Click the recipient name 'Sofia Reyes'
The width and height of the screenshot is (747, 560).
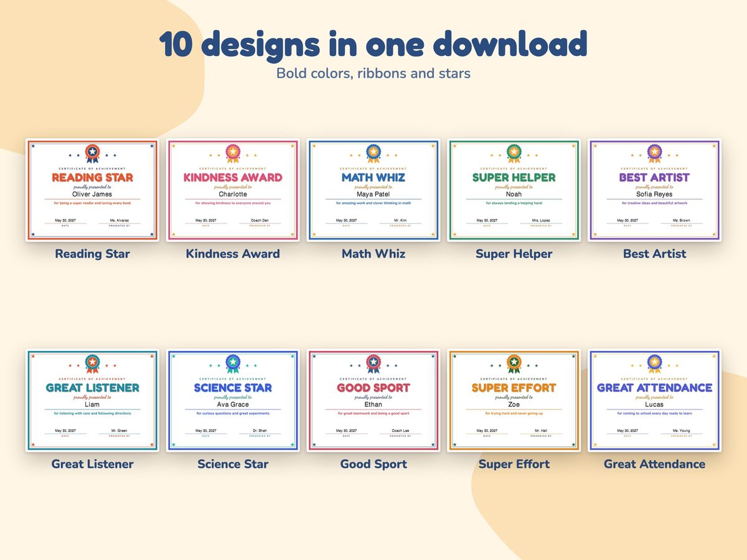(655, 194)
